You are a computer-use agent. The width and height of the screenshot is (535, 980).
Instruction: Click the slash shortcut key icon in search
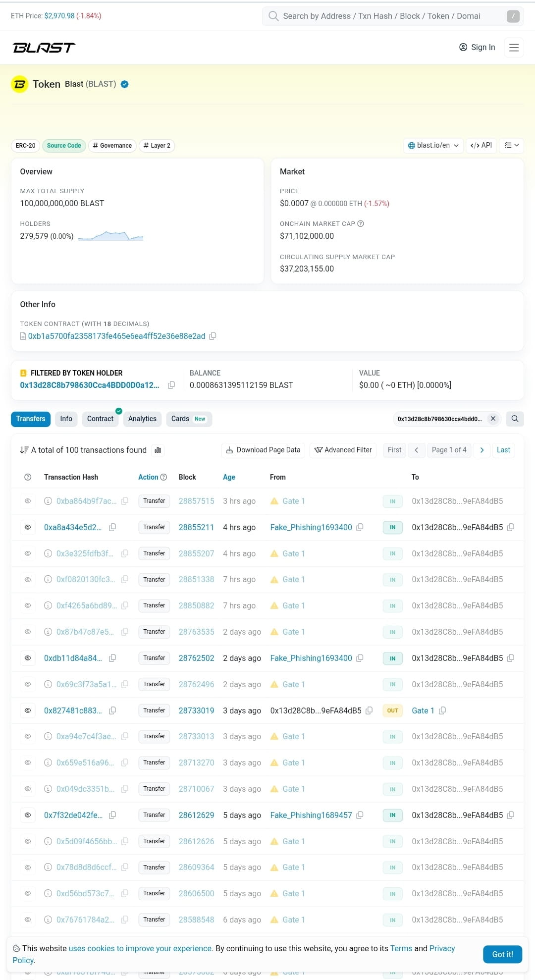[x=513, y=16]
